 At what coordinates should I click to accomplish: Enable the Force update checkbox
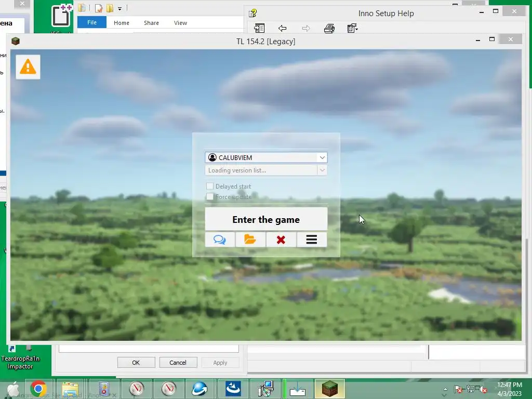coord(210,197)
